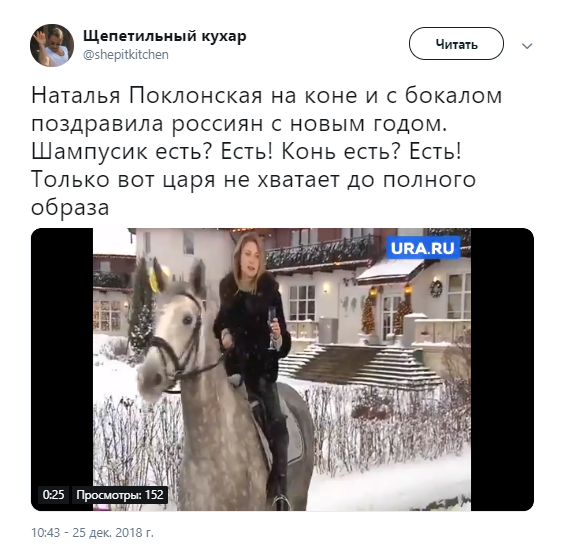Click the Просмотры: 152 view counter
This screenshot has width=569, height=551.
point(120,494)
